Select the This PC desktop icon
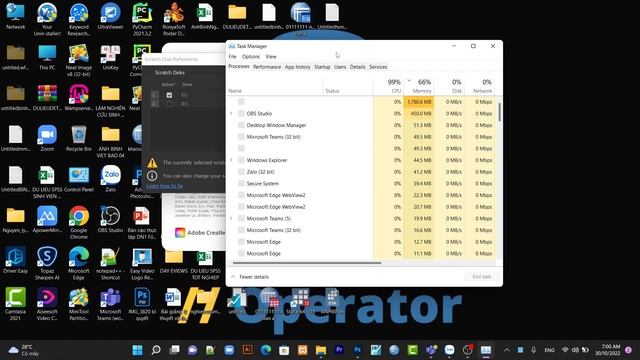This screenshot has height=360, width=640. click(47, 58)
